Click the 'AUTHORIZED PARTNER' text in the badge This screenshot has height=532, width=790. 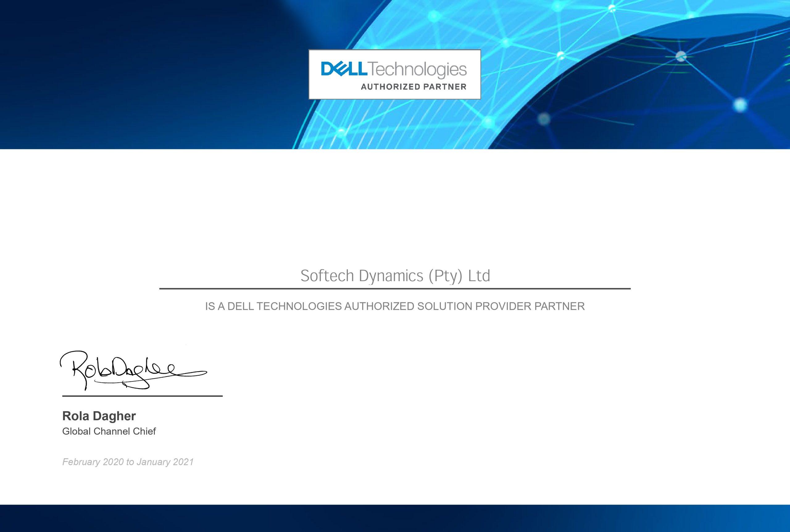coord(414,87)
